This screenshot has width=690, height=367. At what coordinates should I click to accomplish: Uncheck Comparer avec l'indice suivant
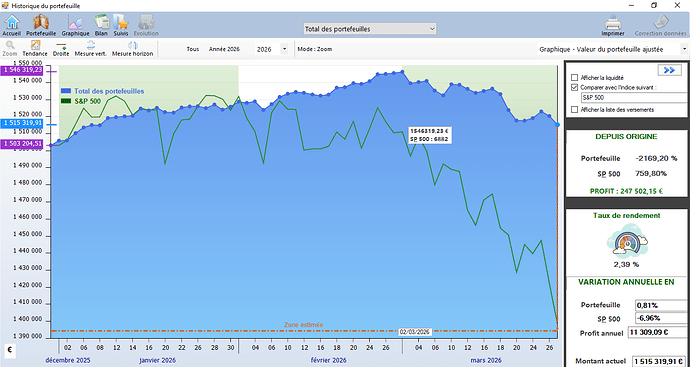tap(574, 88)
